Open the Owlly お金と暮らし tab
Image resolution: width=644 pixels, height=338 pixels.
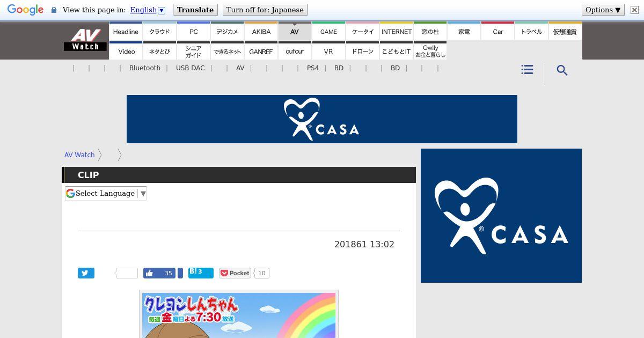[430, 51]
